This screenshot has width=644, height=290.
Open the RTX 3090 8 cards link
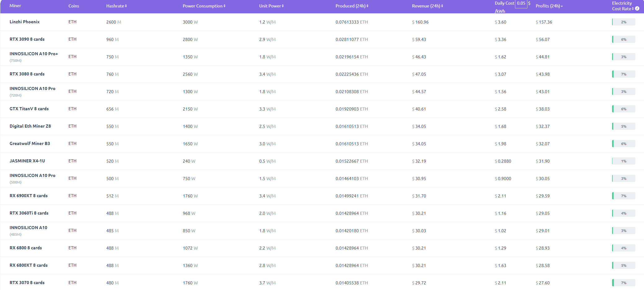[27, 39]
